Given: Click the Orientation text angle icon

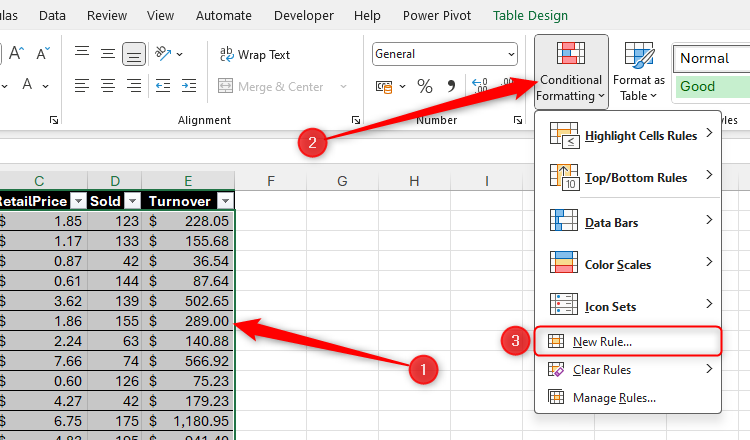Looking at the screenshot, I should (166, 54).
